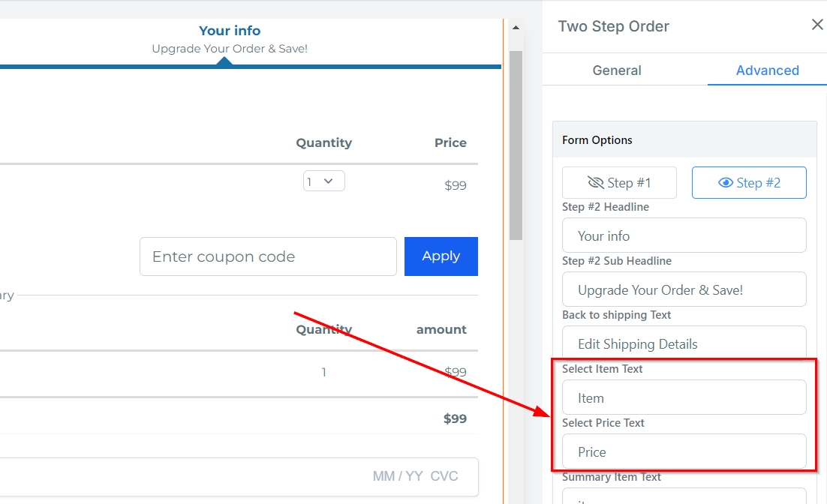The image size is (827, 504).
Task: Click the eye icon on Step #2
Action: tap(726, 183)
